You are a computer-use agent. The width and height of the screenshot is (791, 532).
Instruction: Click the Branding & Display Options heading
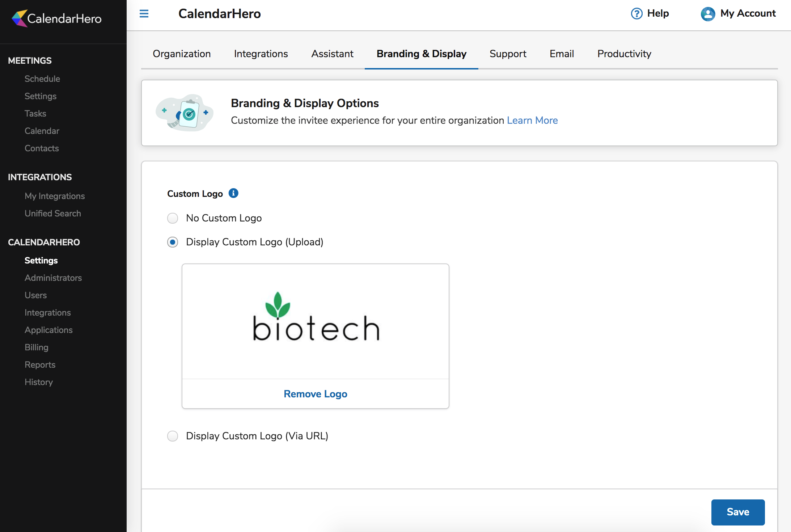point(305,103)
